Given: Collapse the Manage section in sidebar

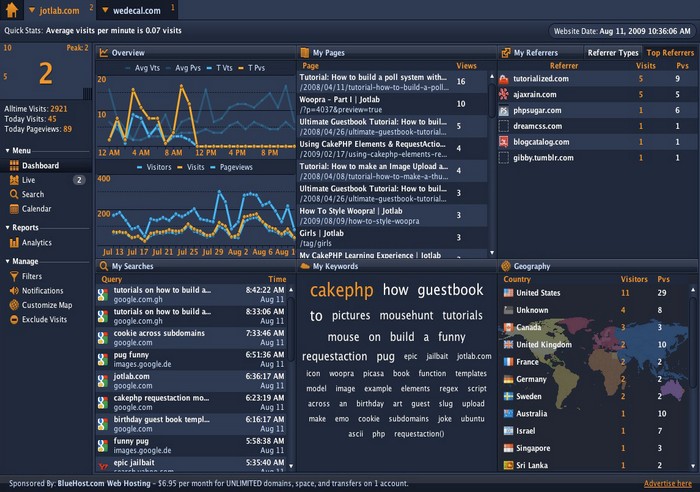Looking at the screenshot, I should pos(7,261).
